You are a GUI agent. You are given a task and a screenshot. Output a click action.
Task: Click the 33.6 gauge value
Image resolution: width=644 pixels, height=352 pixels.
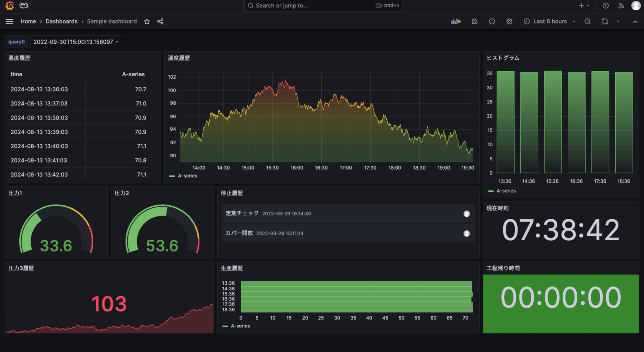(56, 246)
